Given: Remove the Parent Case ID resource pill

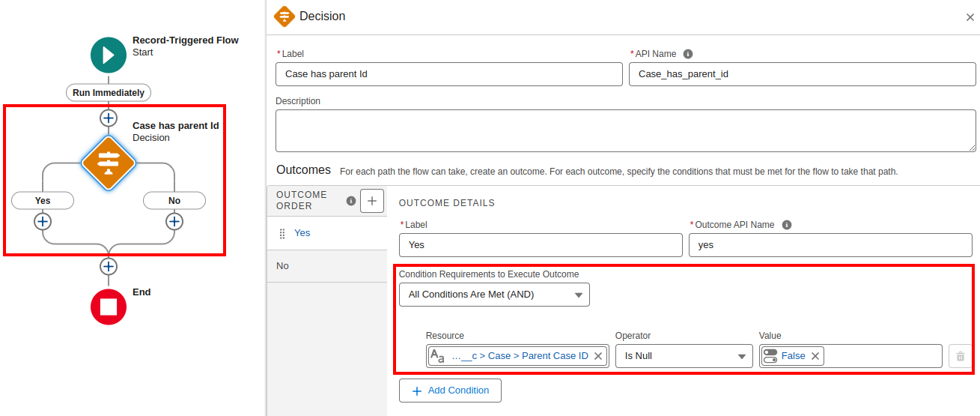Looking at the screenshot, I should (x=598, y=357).
